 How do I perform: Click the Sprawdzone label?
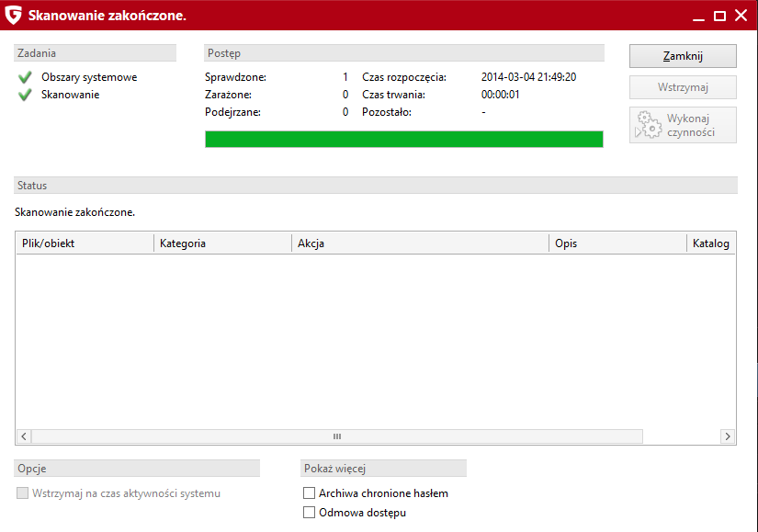point(235,77)
